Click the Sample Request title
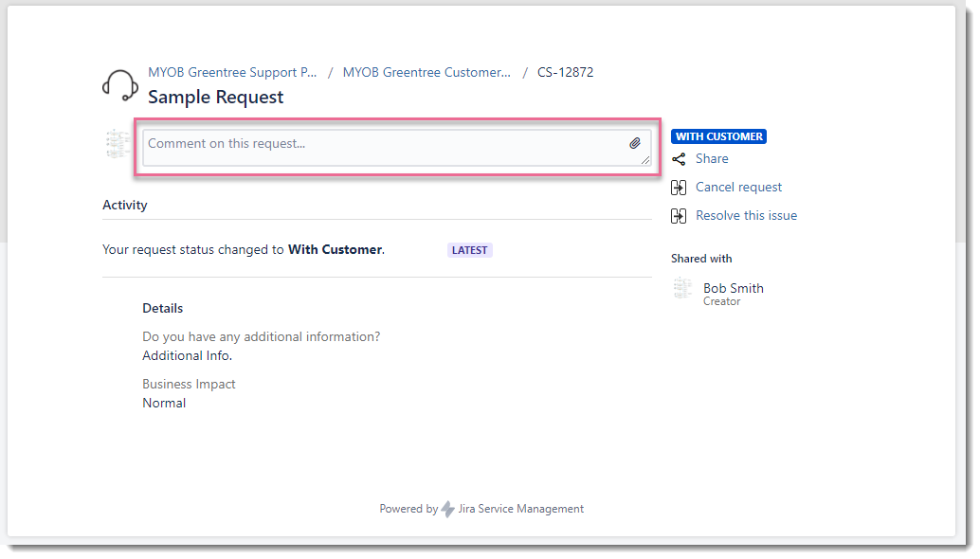980x559 pixels. [x=216, y=98]
